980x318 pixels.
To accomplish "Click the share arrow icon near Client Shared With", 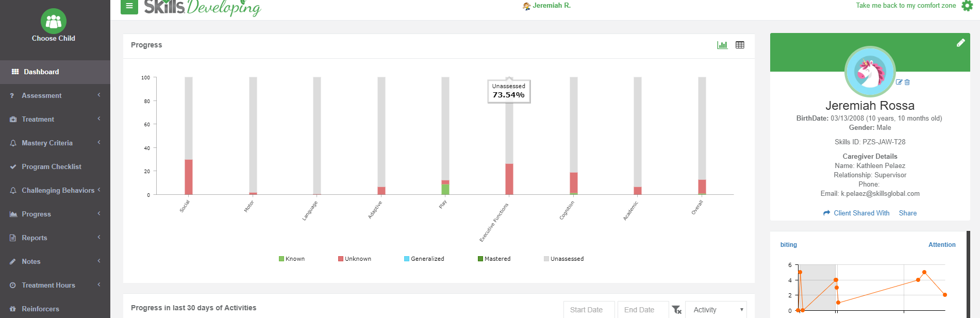I will click(x=827, y=213).
